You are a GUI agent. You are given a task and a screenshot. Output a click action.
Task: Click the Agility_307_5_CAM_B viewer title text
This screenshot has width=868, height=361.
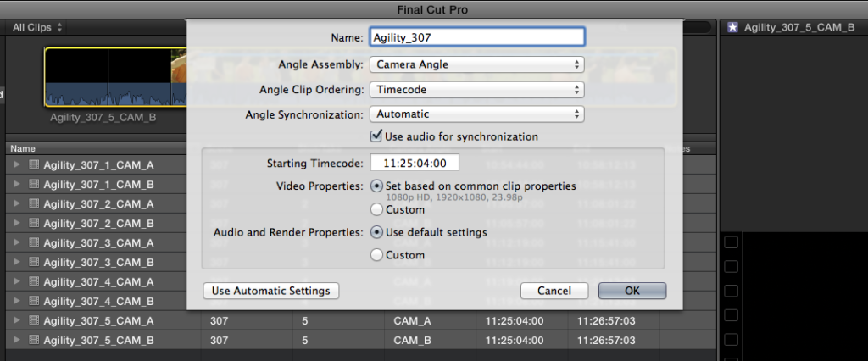[x=799, y=27]
